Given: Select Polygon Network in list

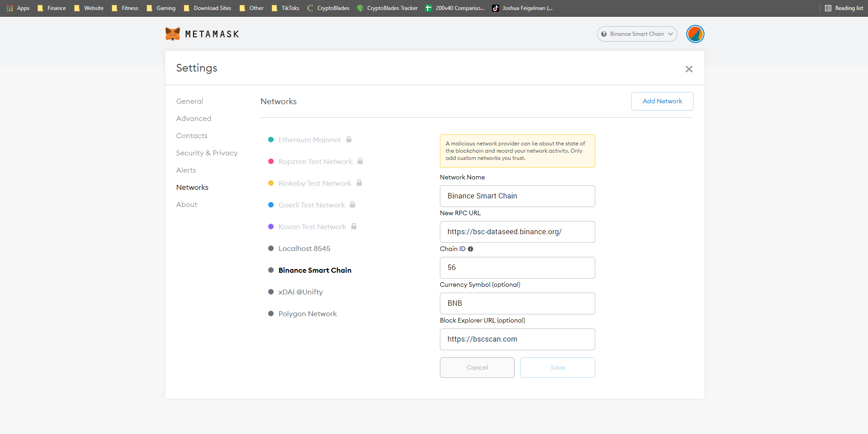Looking at the screenshot, I should pos(308,313).
